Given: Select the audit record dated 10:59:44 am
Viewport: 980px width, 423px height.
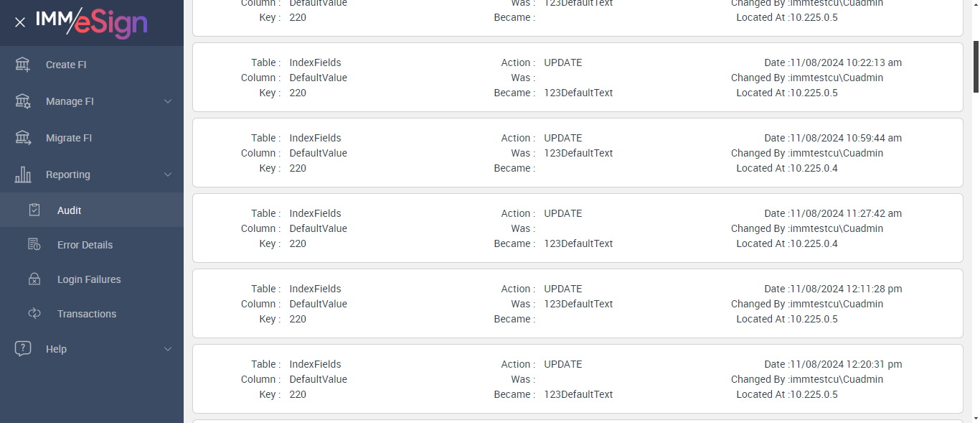Looking at the screenshot, I should (x=578, y=153).
